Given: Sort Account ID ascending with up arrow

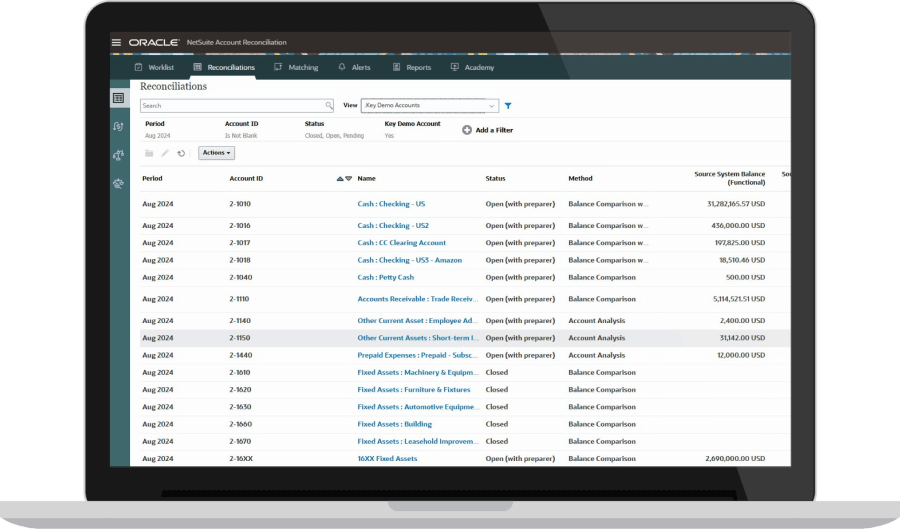Looking at the screenshot, I should (x=340, y=178).
